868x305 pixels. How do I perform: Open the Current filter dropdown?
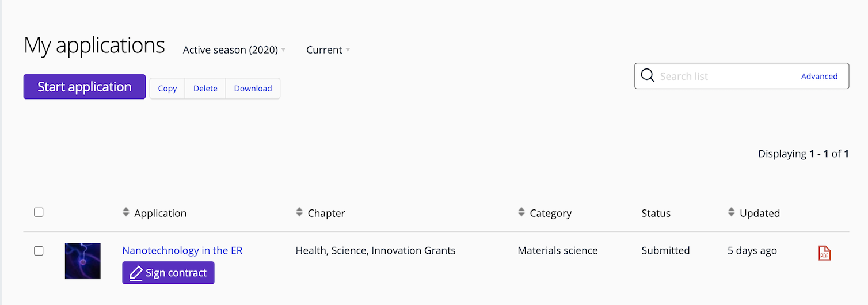click(x=328, y=50)
